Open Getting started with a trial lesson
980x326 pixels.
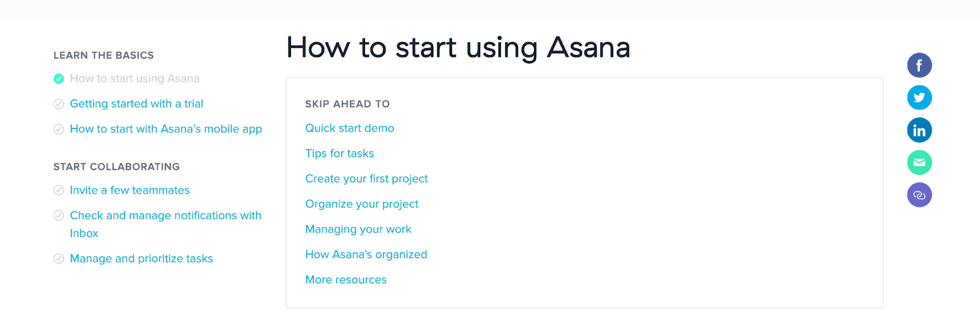[x=137, y=104]
